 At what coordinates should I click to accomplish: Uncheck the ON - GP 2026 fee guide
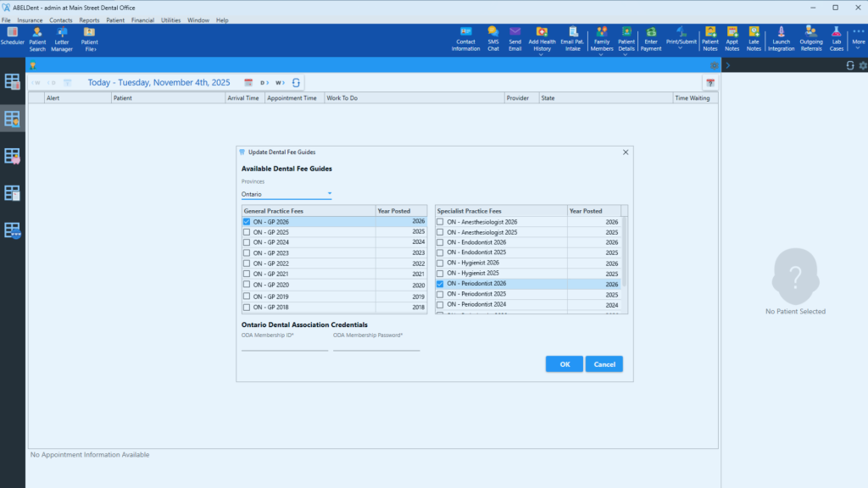[248, 221]
